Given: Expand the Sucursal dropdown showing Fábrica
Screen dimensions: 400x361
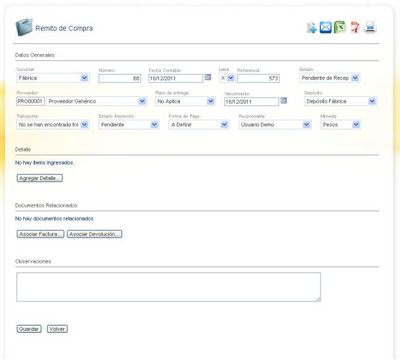Looking at the screenshot, I should (x=53, y=78).
